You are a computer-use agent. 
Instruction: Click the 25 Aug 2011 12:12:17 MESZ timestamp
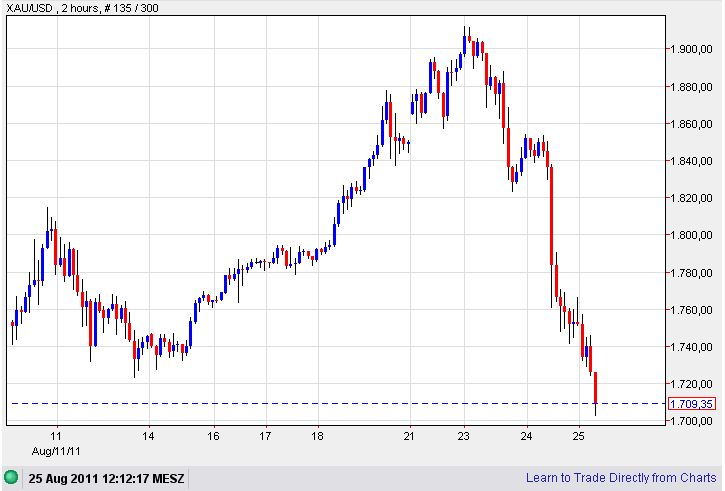106,478
